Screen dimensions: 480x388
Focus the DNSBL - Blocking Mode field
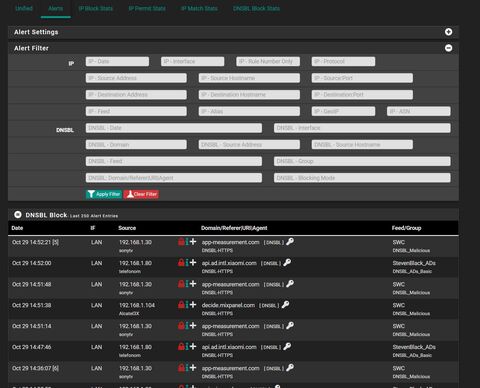[x=362, y=178]
